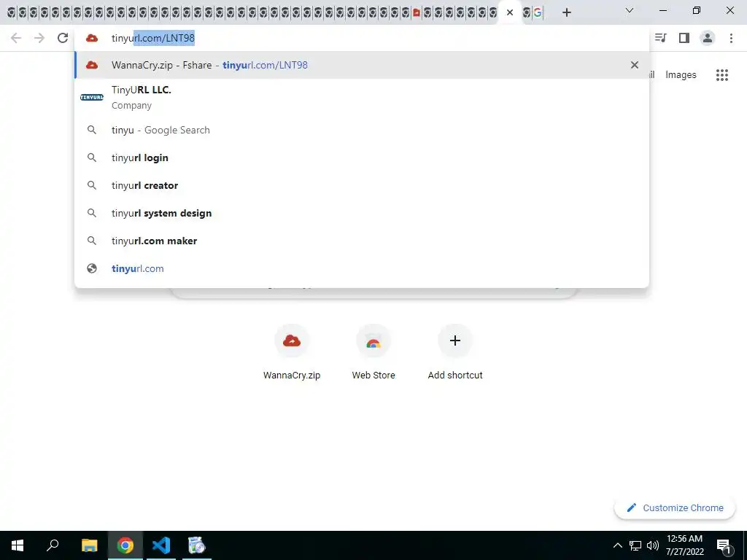
Task: Choose the 'tinyurl login' suggestion
Action: 362,157
